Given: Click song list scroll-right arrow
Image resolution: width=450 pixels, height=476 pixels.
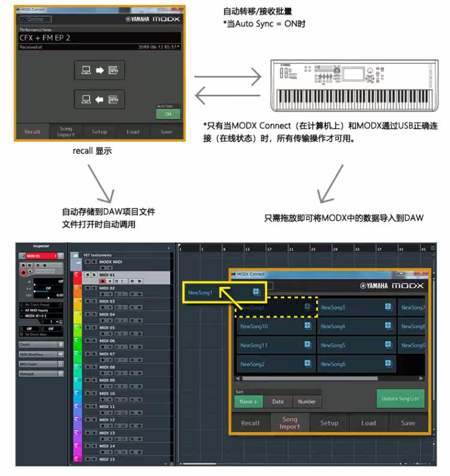Looking at the screenshot, I should point(421,379).
